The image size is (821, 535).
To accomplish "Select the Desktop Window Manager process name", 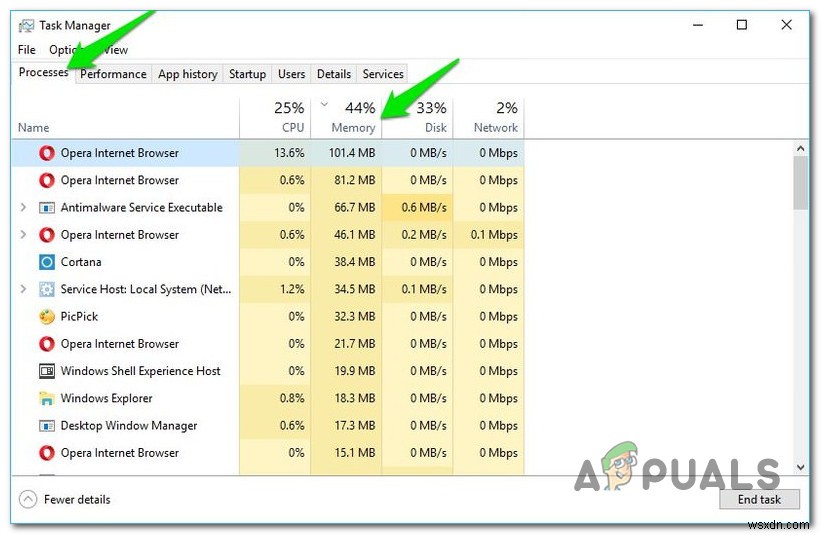I will (x=129, y=426).
